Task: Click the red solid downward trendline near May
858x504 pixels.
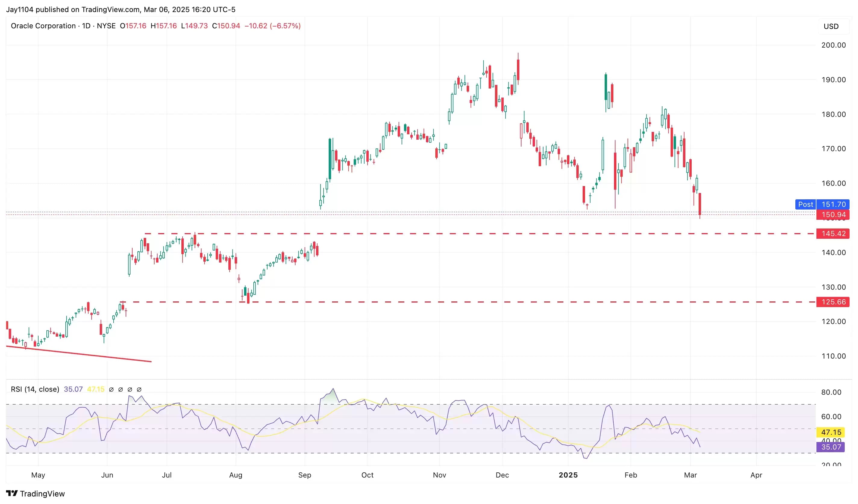Action: 79,354
